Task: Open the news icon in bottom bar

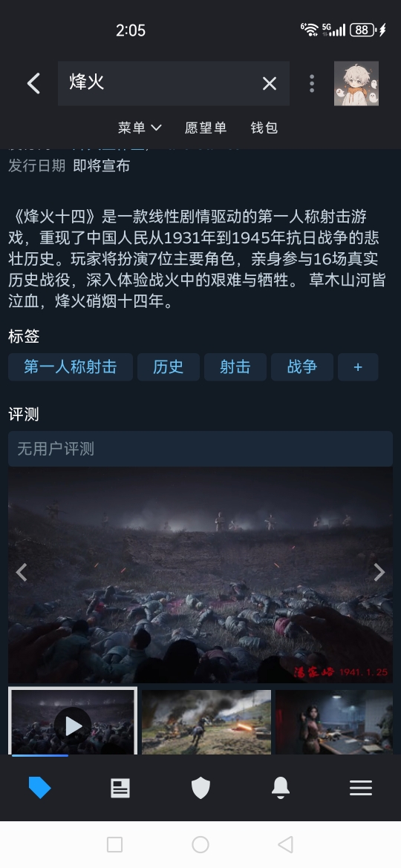Action: click(x=120, y=788)
